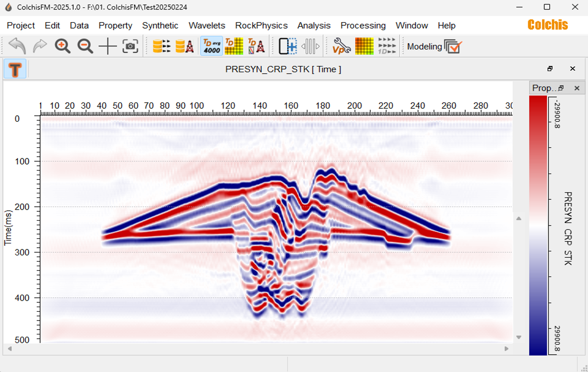Screen dimensions: 588x372
Task: Select the zoom in magnifier tool
Action: tap(62, 46)
